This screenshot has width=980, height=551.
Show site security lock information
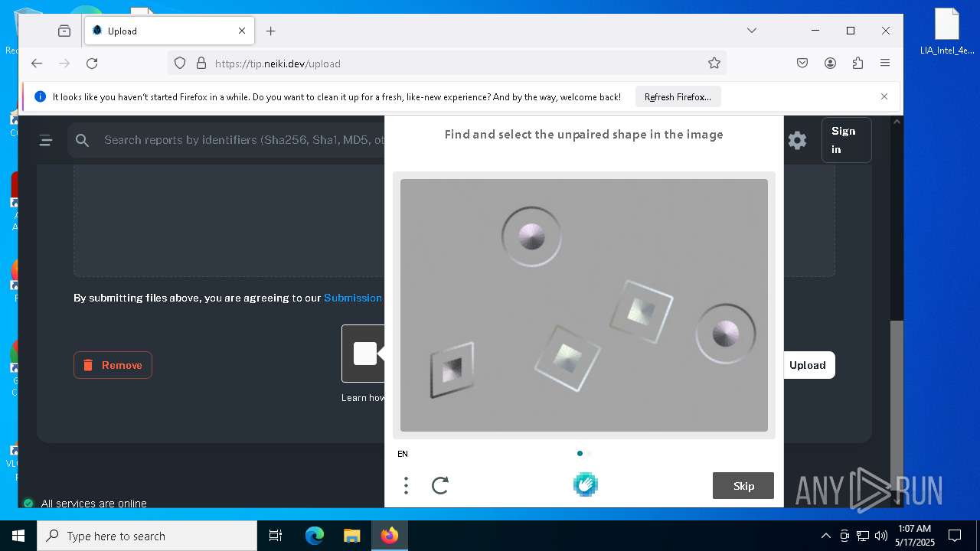tap(201, 64)
